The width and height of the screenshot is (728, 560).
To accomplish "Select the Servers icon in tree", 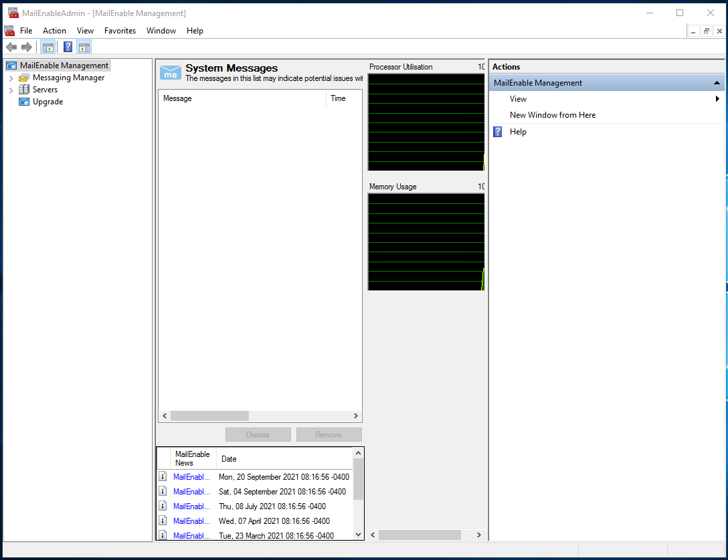I will click(24, 90).
